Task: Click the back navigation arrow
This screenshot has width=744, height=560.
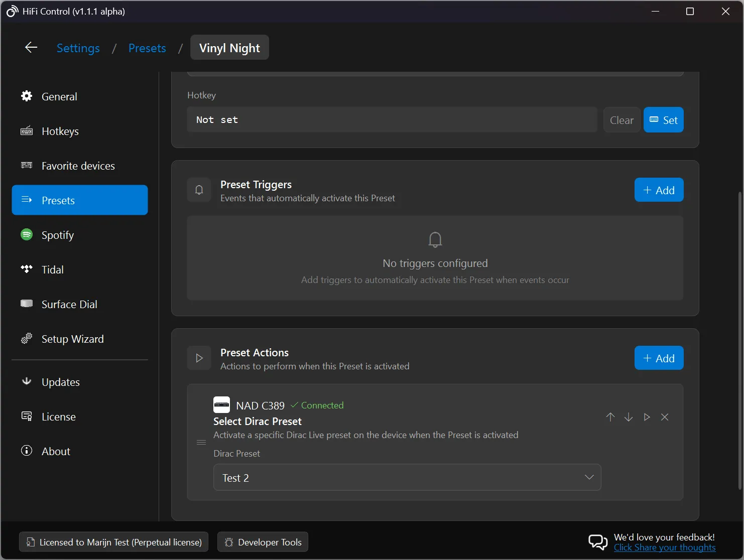Action: [x=31, y=47]
